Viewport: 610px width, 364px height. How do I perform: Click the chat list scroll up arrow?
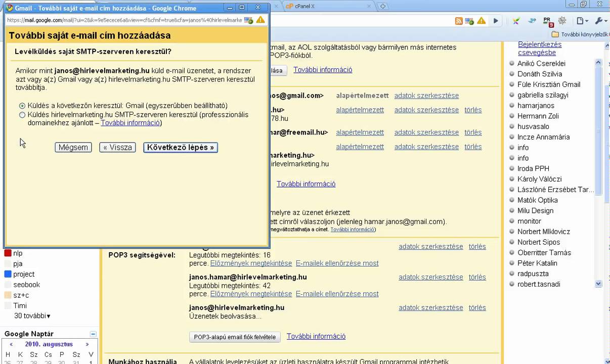point(598,62)
